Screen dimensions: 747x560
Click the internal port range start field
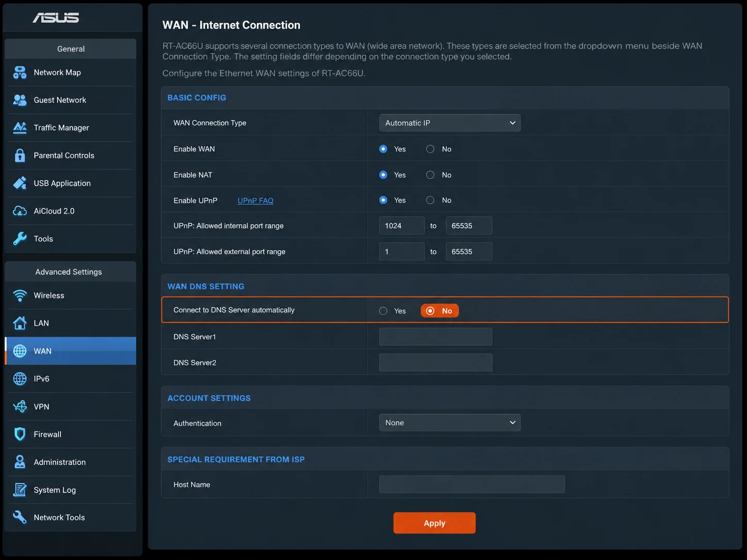point(402,226)
